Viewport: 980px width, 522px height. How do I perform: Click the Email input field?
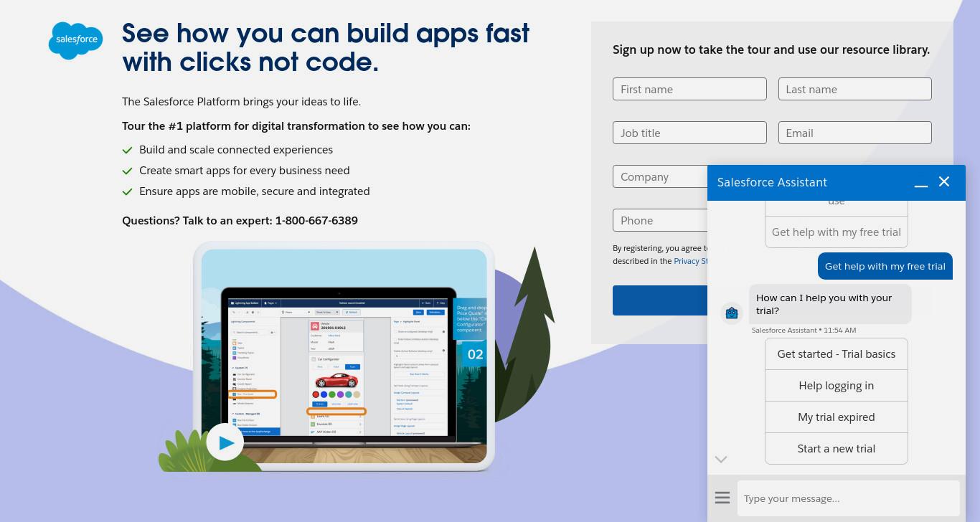[x=854, y=133]
